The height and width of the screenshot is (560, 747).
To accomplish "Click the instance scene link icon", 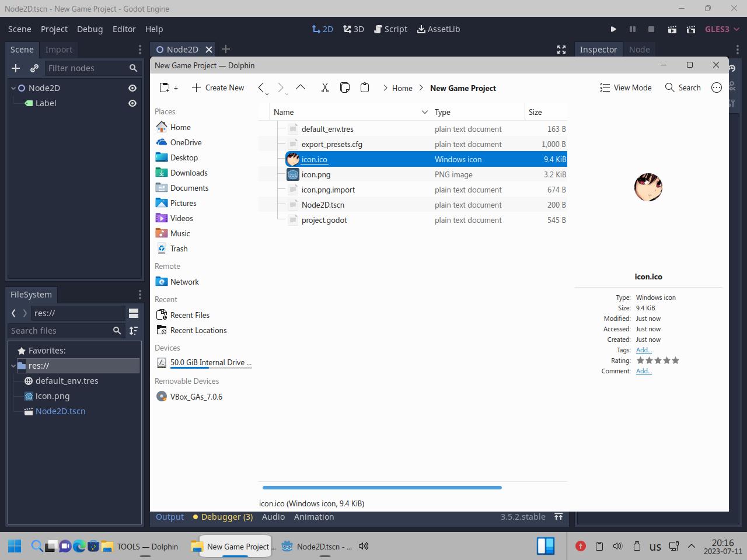I will coord(34,68).
